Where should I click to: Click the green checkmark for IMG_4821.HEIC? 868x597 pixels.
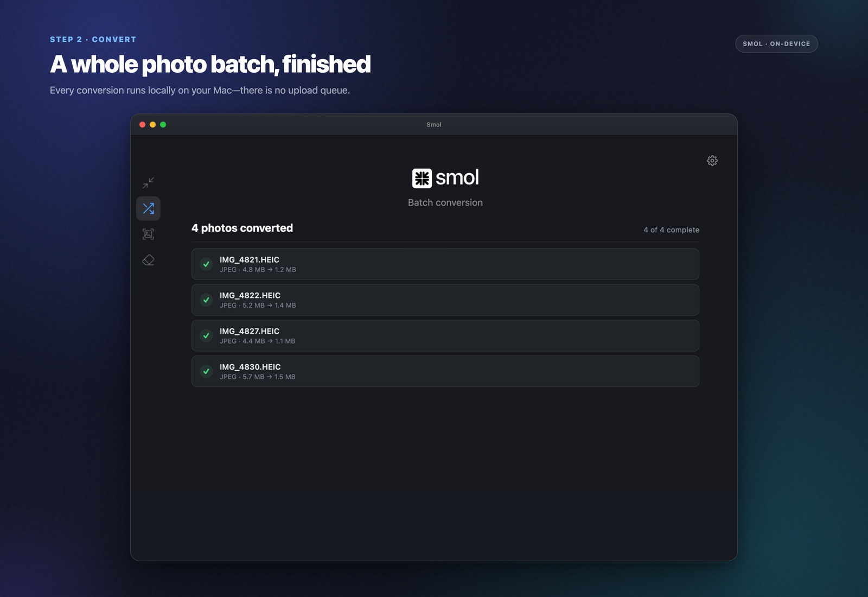[x=206, y=264]
